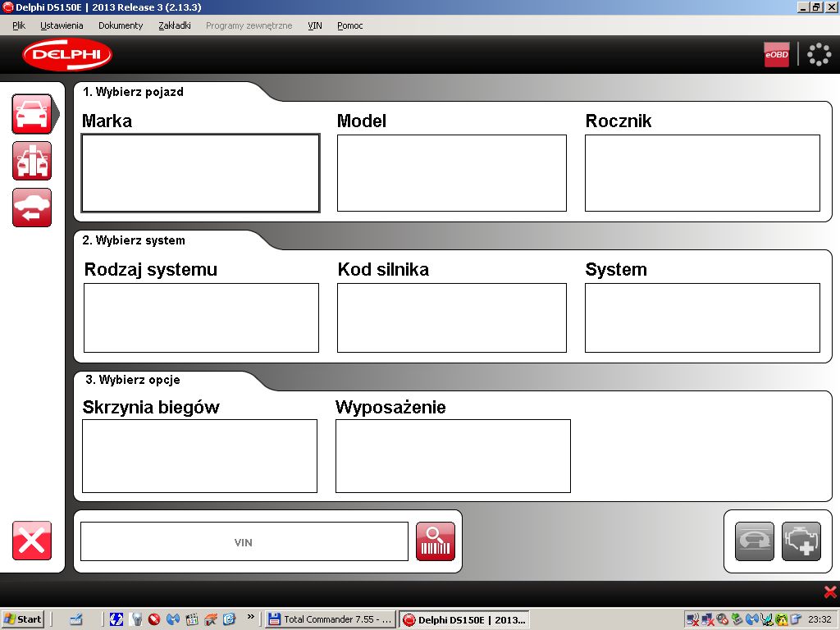Open the eOBD mode icon

776,54
